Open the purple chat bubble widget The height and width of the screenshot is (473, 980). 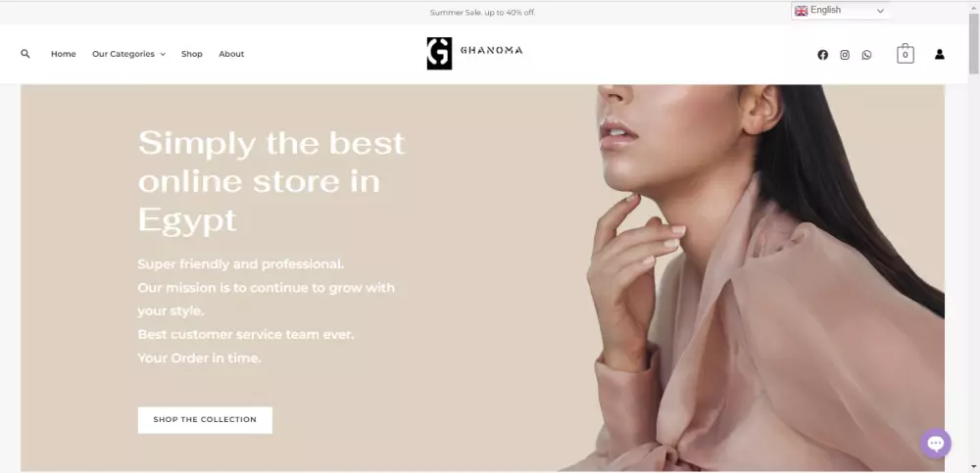(x=936, y=444)
